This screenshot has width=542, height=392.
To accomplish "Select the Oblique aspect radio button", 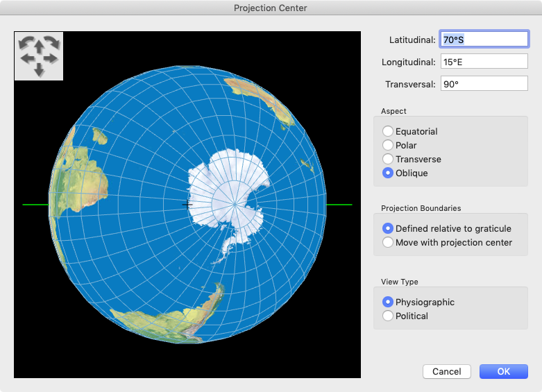I will tap(388, 173).
